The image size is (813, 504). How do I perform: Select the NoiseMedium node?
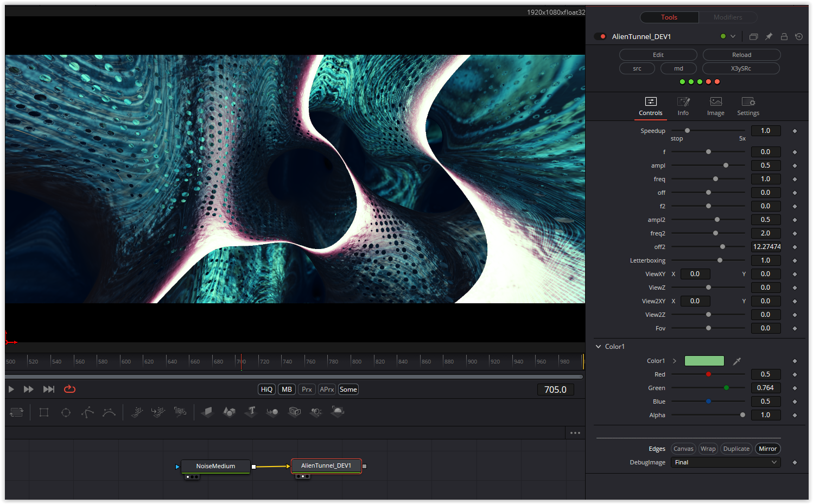click(x=215, y=466)
